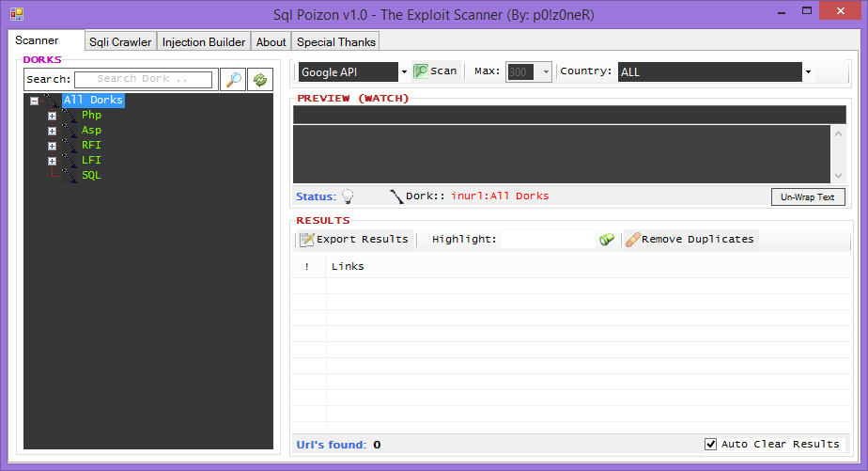Click the Status light bulb icon
The width and height of the screenshot is (868, 471).
tap(348, 196)
